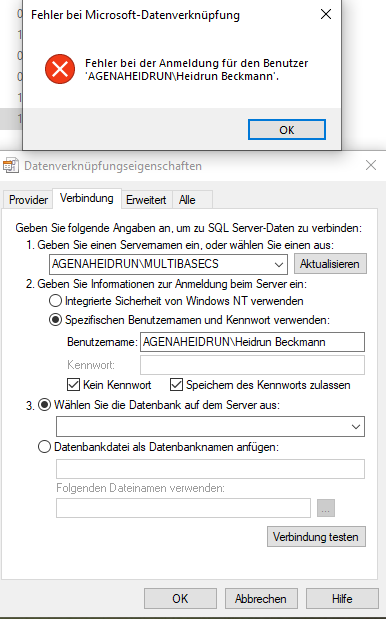Screen dimensions: 386x619
Task: Open the Erweitert tab
Action: pos(146,200)
